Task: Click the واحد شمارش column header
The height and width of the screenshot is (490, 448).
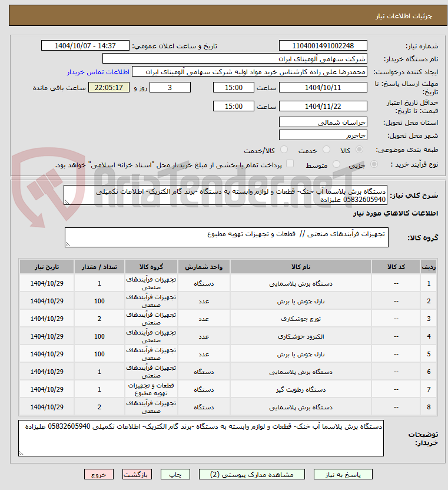Action: point(204,267)
